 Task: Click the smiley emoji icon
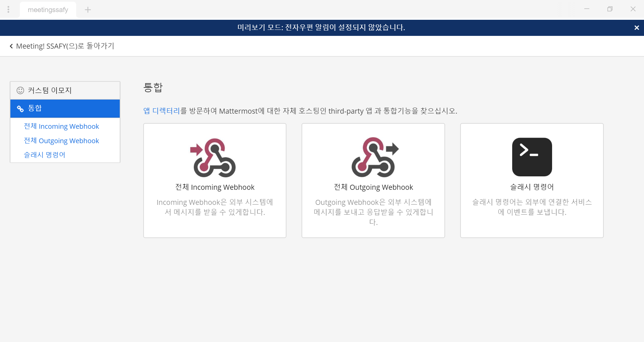(x=20, y=91)
